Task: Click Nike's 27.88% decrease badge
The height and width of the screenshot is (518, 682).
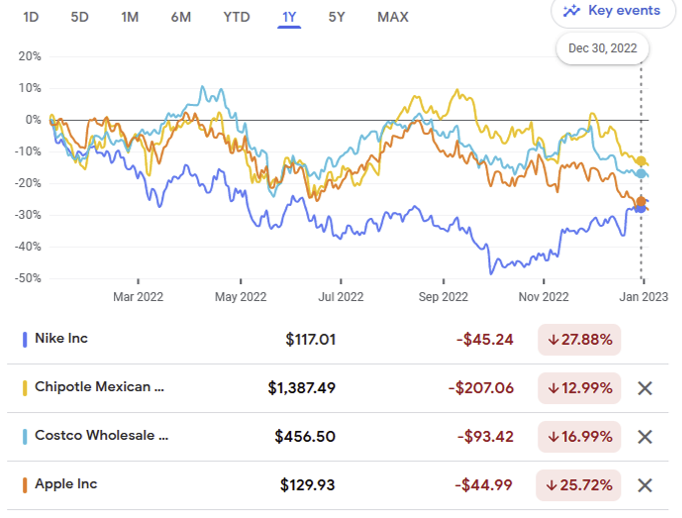Action: pos(579,340)
